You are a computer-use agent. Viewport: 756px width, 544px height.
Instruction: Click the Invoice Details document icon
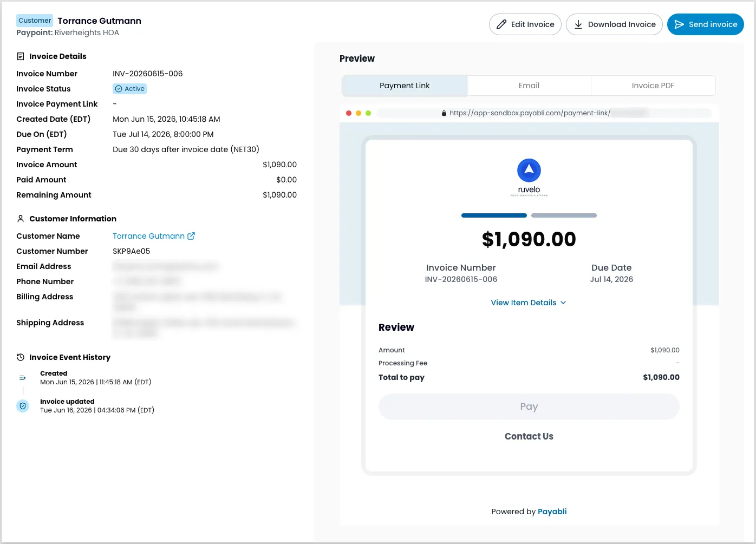21,56
